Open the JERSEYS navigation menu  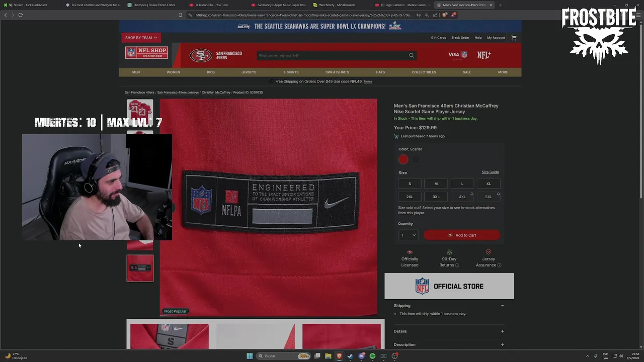point(249,72)
